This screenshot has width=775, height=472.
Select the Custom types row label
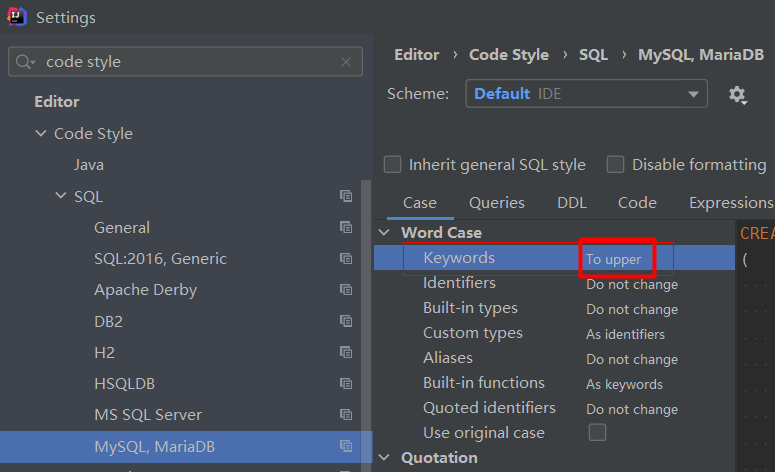(x=473, y=333)
